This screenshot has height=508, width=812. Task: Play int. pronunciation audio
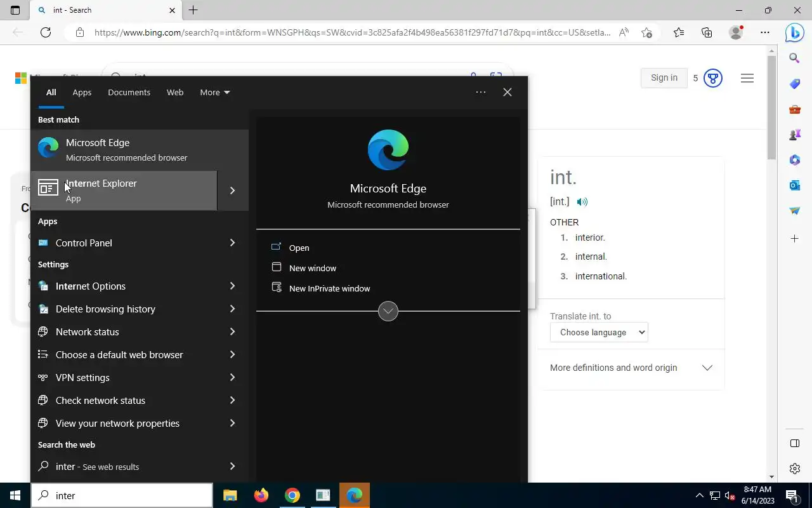click(582, 202)
